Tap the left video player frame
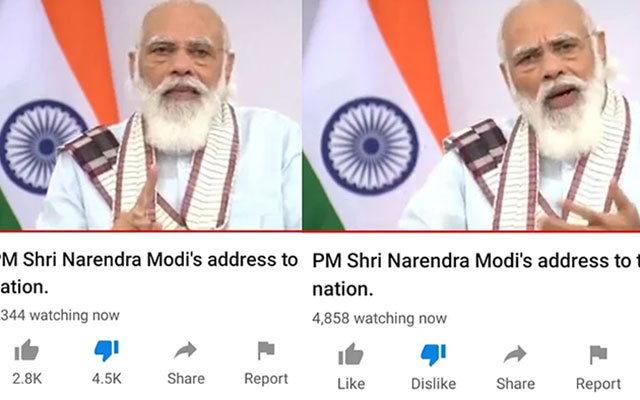The height and width of the screenshot is (400, 640). (151, 115)
